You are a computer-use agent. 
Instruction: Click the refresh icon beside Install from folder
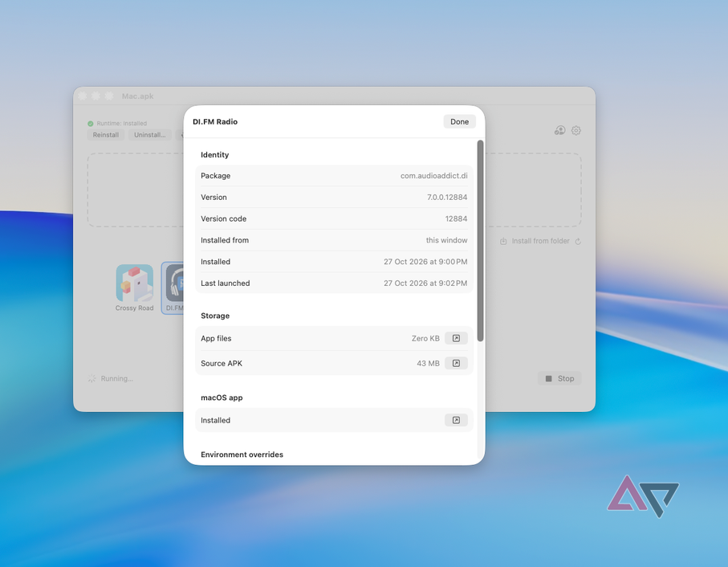[578, 241]
